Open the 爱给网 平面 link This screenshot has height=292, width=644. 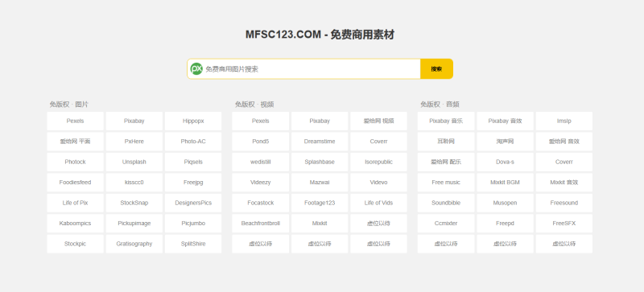(x=75, y=142)
